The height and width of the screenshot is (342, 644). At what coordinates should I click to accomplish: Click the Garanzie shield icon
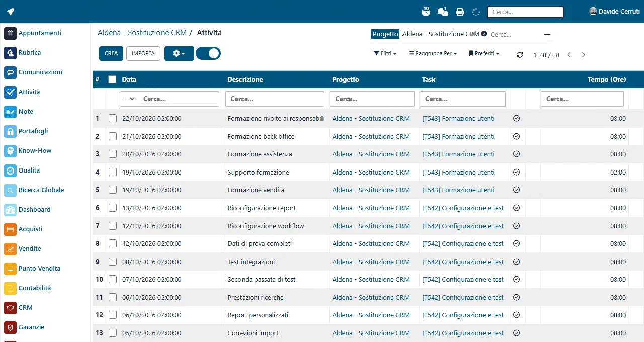11,327
